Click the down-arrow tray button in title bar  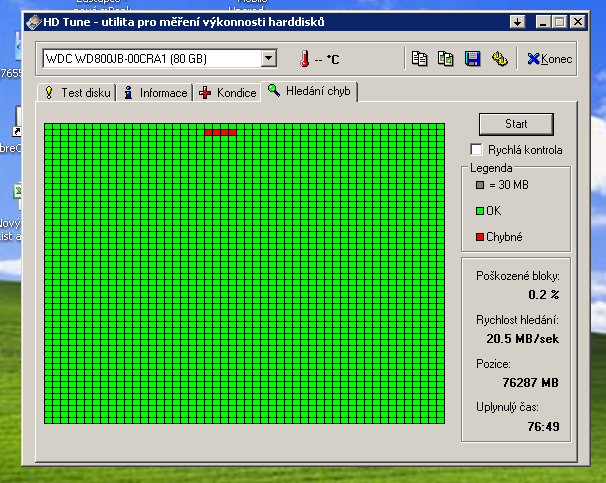coord(517,22)
